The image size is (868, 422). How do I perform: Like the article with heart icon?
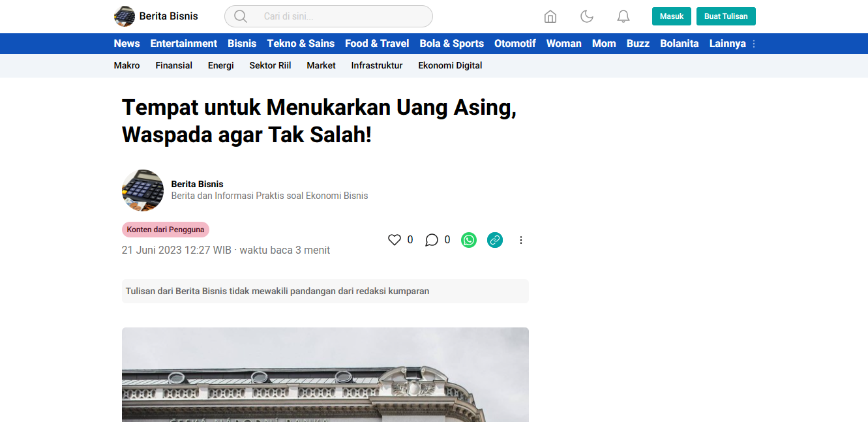click(x=395, y=240)
